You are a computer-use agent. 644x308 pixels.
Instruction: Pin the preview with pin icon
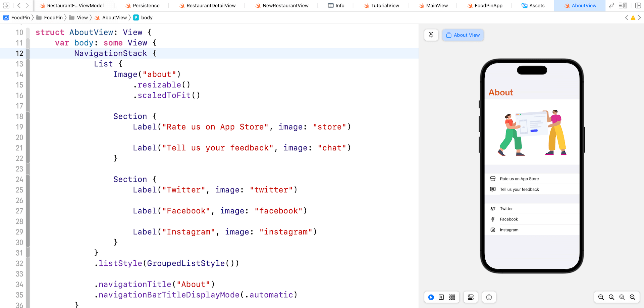(431, 35)
